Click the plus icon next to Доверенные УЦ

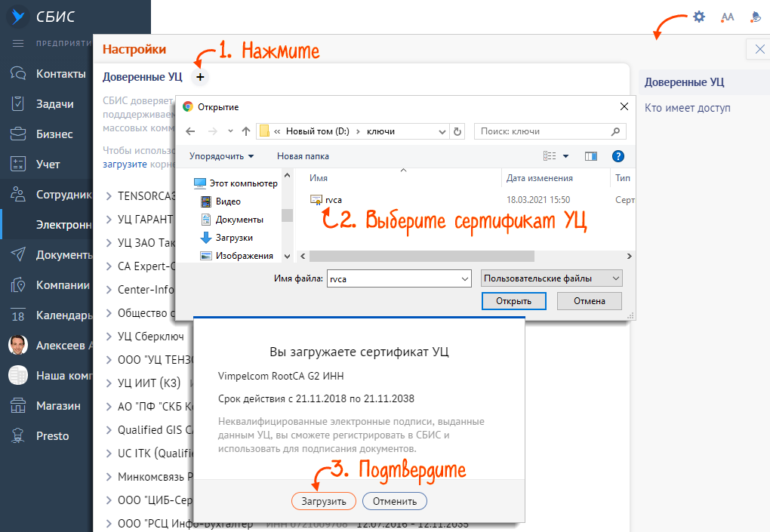[x=200, y=77]
